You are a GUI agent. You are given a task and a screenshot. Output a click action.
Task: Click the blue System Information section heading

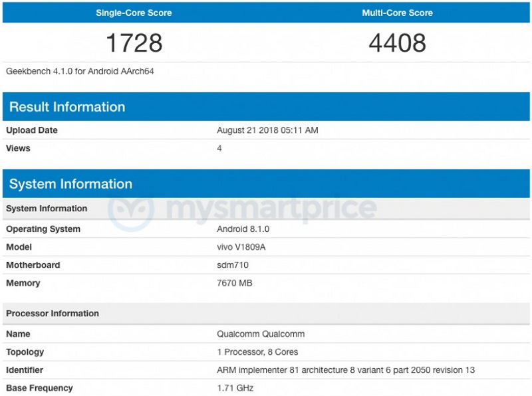[70, 184]
